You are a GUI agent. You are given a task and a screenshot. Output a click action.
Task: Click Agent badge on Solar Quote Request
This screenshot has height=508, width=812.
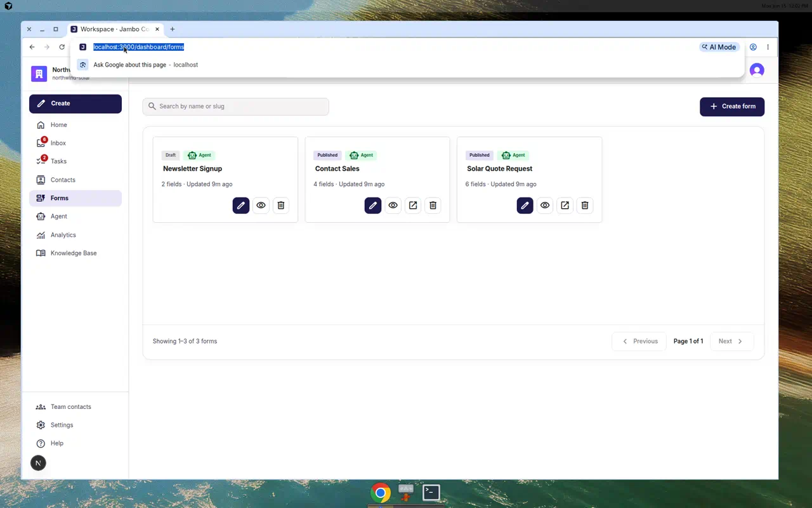pyautogui.click(x=513, y=155)
